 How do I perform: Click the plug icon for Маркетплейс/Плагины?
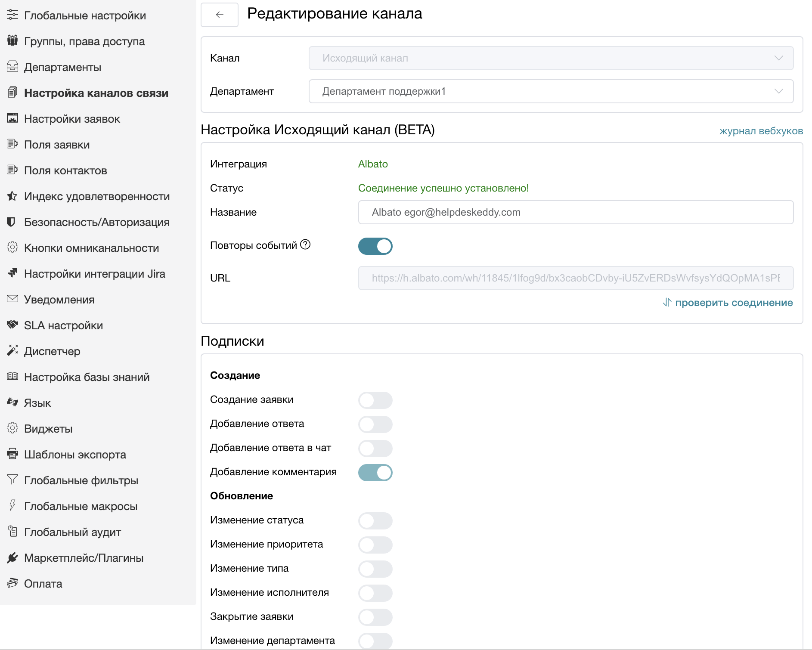coord(12,557)
